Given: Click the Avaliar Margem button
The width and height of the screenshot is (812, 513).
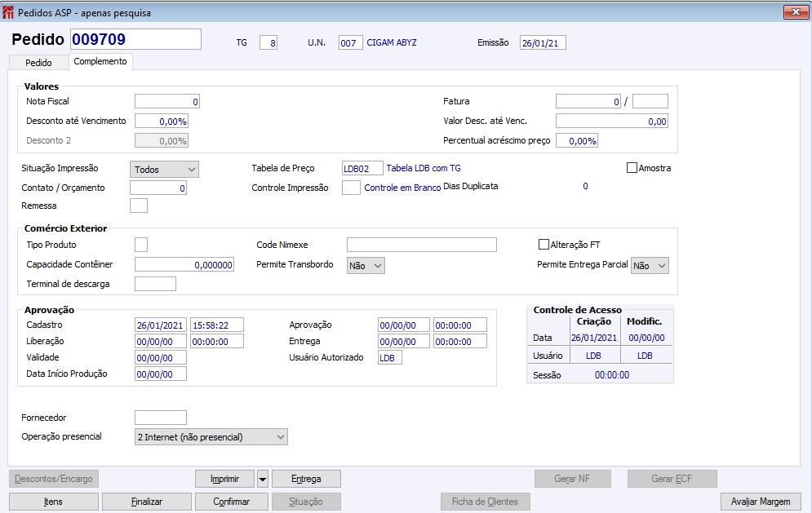Looking at the screenshot, I should (x=761, y=502).
